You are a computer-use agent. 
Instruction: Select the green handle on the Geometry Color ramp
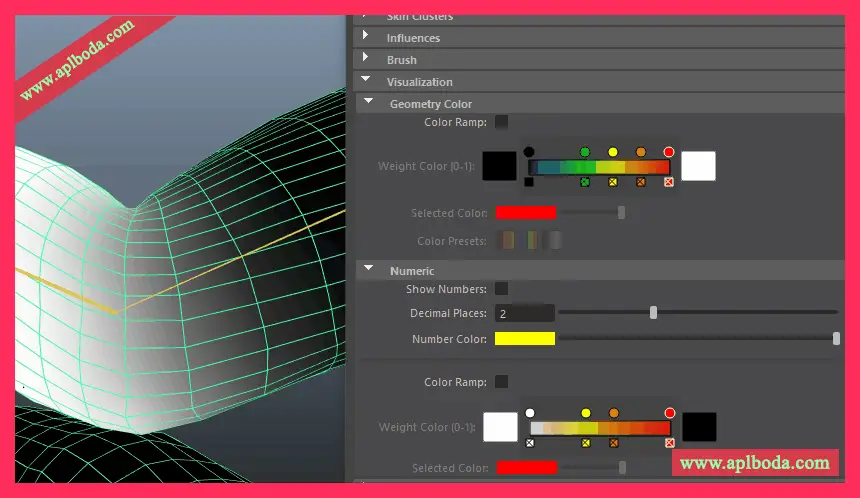585,152
